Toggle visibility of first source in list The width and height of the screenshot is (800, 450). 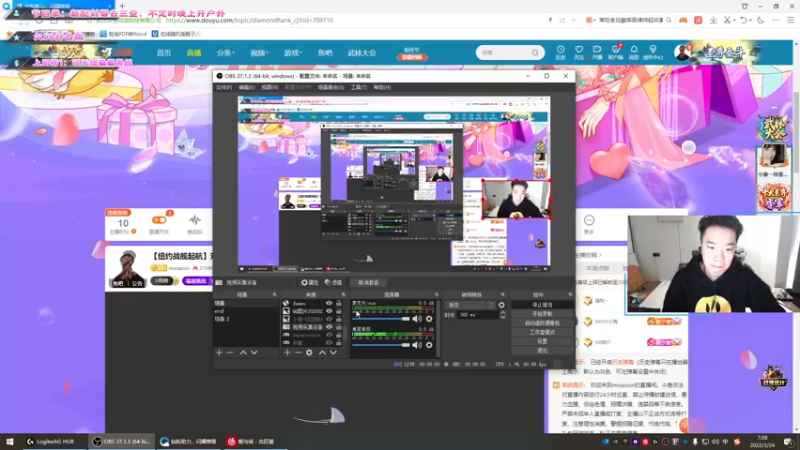click(329, 303)
